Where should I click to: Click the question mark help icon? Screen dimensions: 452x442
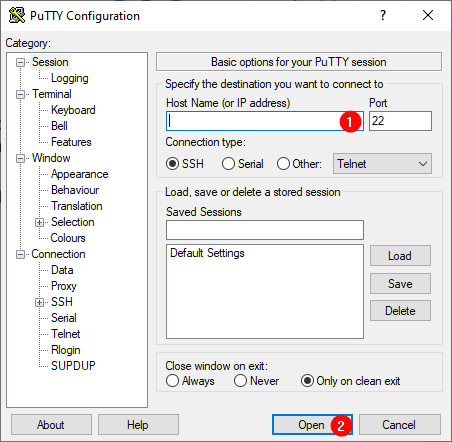(x=383, y=15)
